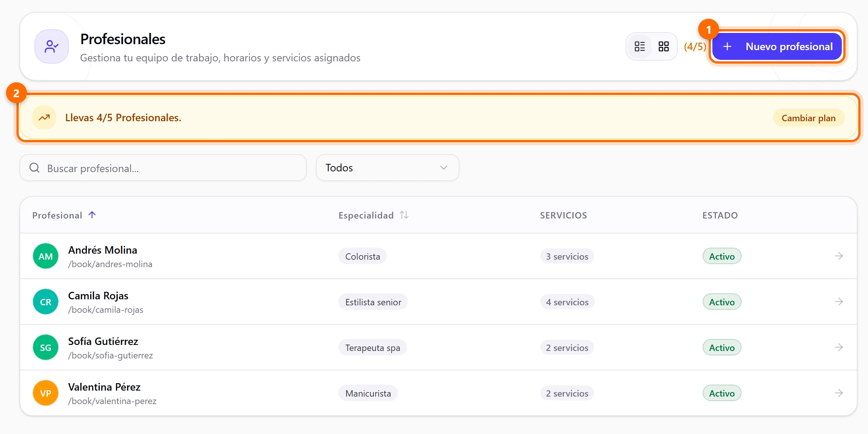The image size is (868, 434).
Task: Open Sofía Gutiérrez row arrow
Action: 839,347
